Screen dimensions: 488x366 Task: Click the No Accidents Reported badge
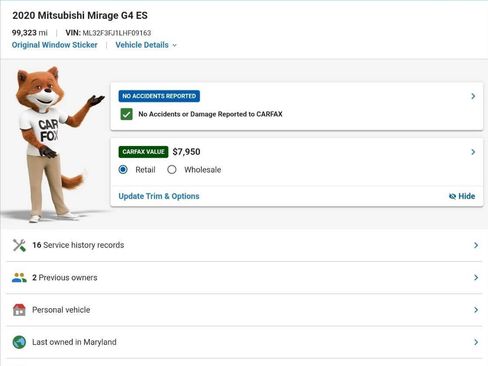159,96
